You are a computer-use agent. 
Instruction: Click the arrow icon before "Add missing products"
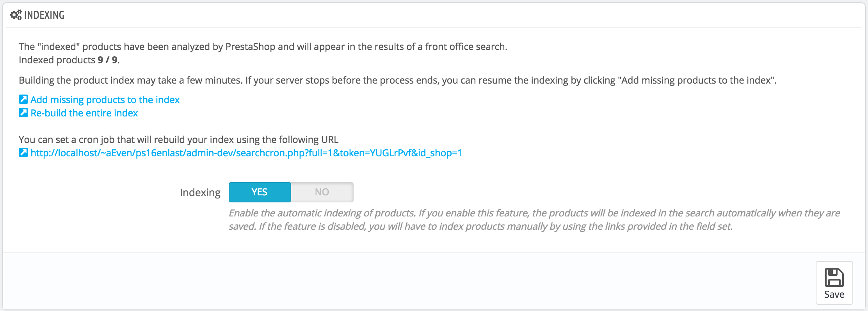tap(23, 100)
